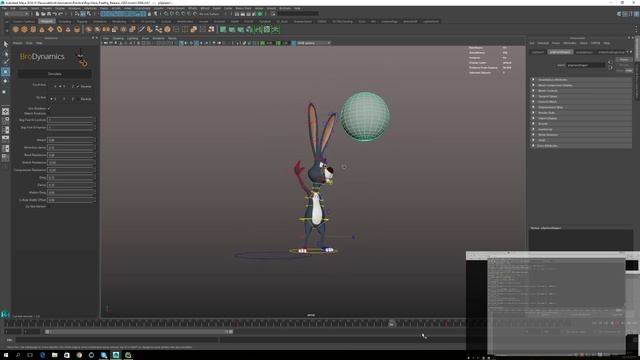Open Windows Start menu
640x360 pixels.
pos(6,355)
